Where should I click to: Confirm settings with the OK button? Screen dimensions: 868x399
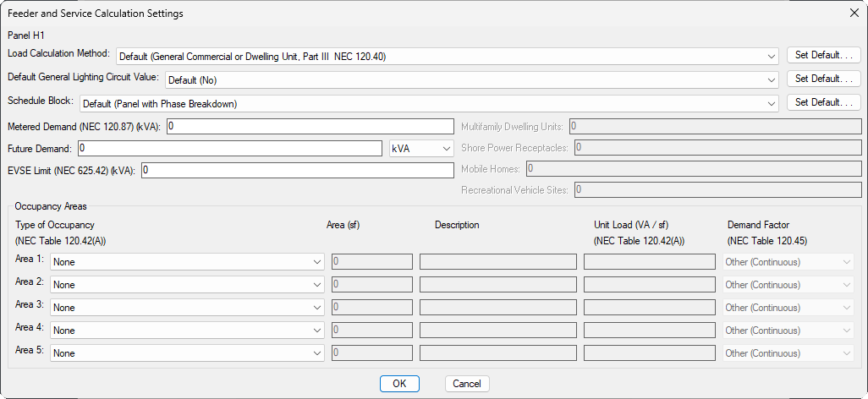pyautogui.click(x=399, y=384)
